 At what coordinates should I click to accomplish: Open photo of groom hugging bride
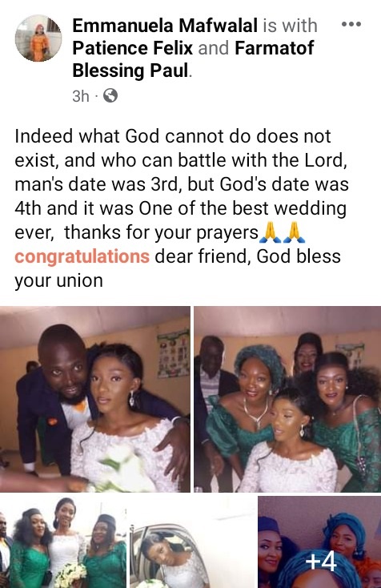(x=95, y=399)
